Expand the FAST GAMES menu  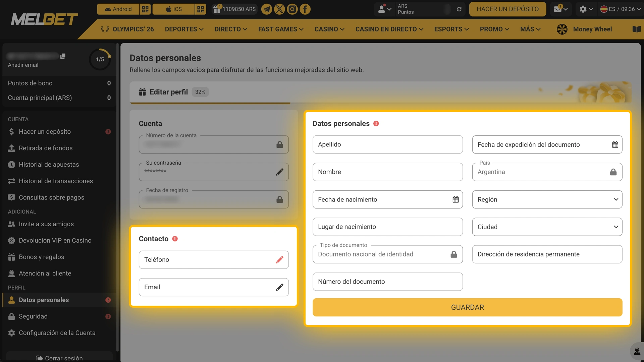(x=281, y=29)
